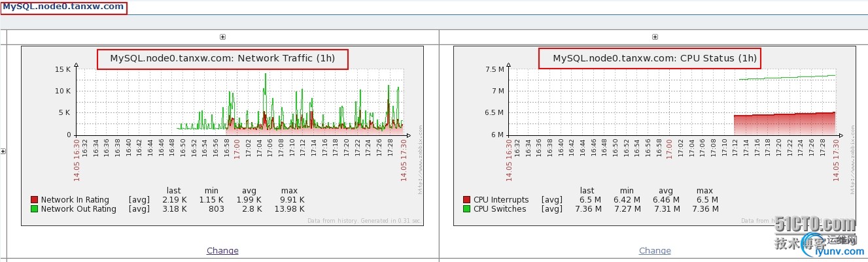Click the red Network In Rating swatch
Screen dimensions: 868x262
[x=35, y=200]
